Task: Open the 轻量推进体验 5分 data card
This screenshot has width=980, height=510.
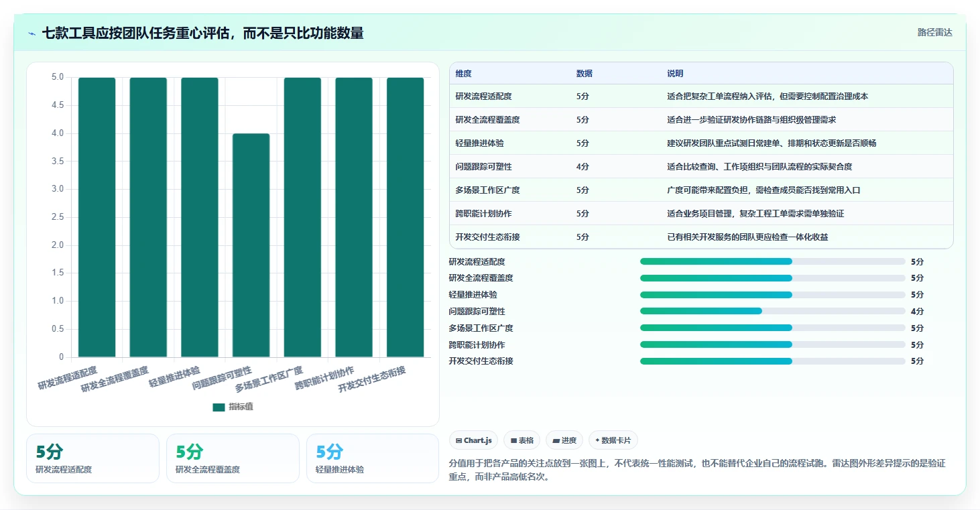Action: pyautogui.click(x=372, y=458)
